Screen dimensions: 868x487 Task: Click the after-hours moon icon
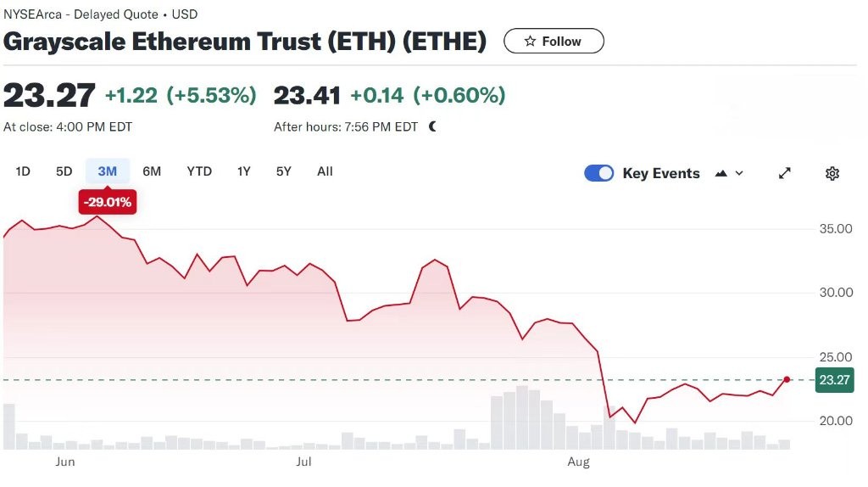(432, 126)
